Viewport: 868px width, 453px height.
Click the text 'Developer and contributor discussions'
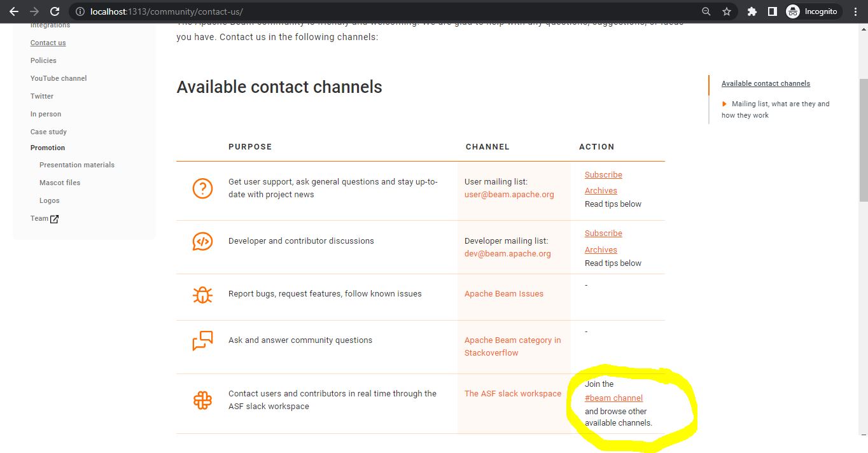(301, 241)
